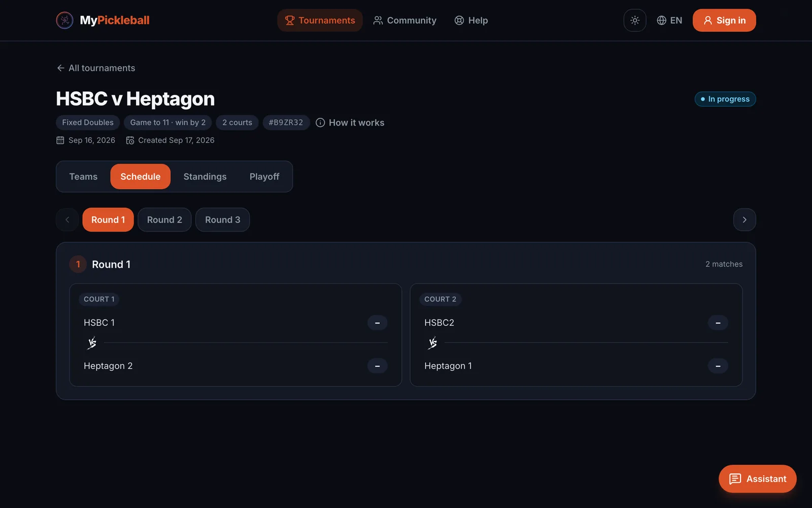Screen dimensions: 812x508
Task: Click the HSBC v Heptagon title
Action: pos(136,99)
